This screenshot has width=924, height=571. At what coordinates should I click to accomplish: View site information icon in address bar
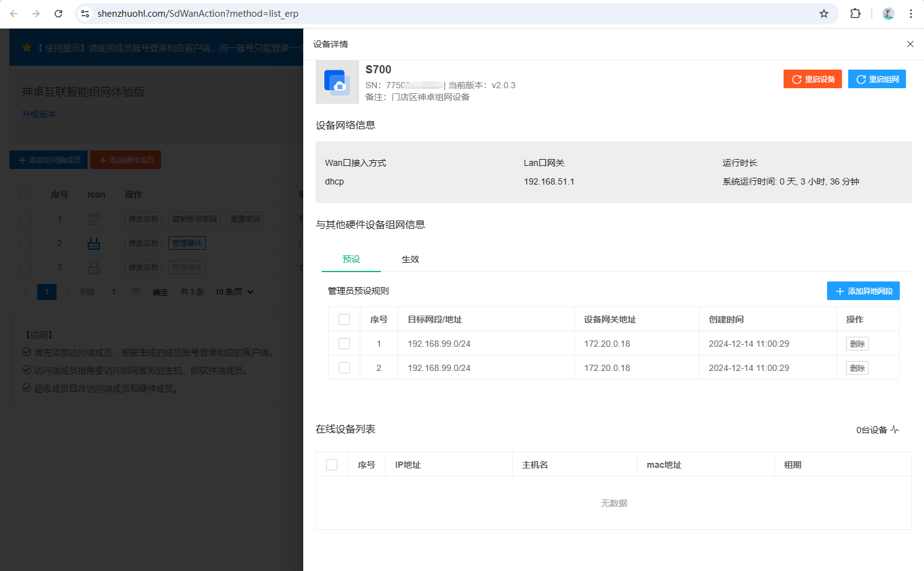pos(85,14)
